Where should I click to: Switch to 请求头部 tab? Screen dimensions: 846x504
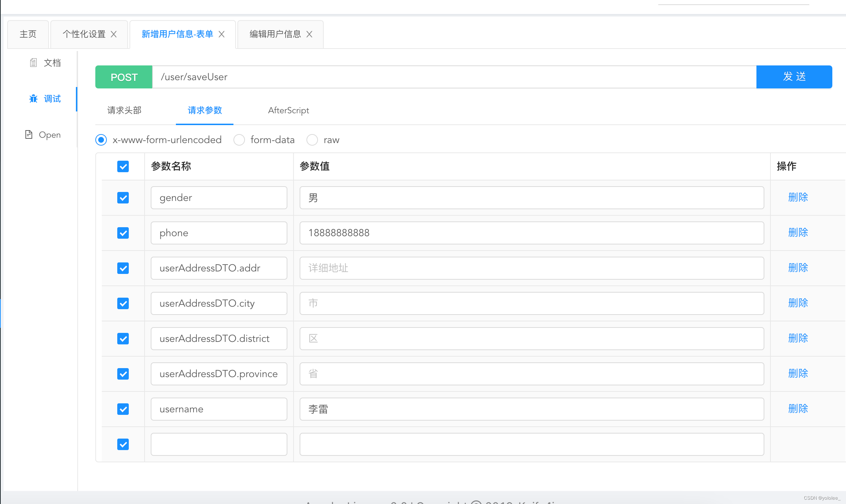124,110
